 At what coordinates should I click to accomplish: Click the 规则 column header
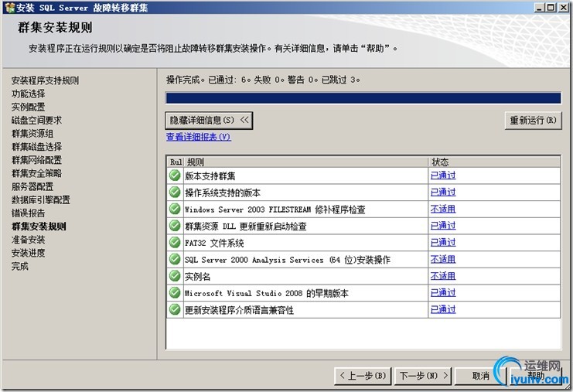306,162
